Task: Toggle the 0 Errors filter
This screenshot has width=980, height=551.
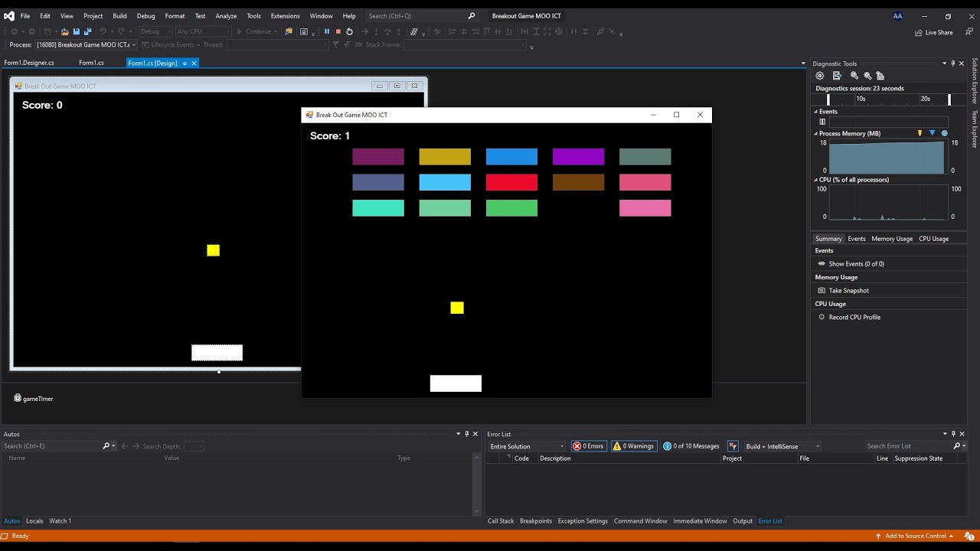Action: (x=588, y=445)
